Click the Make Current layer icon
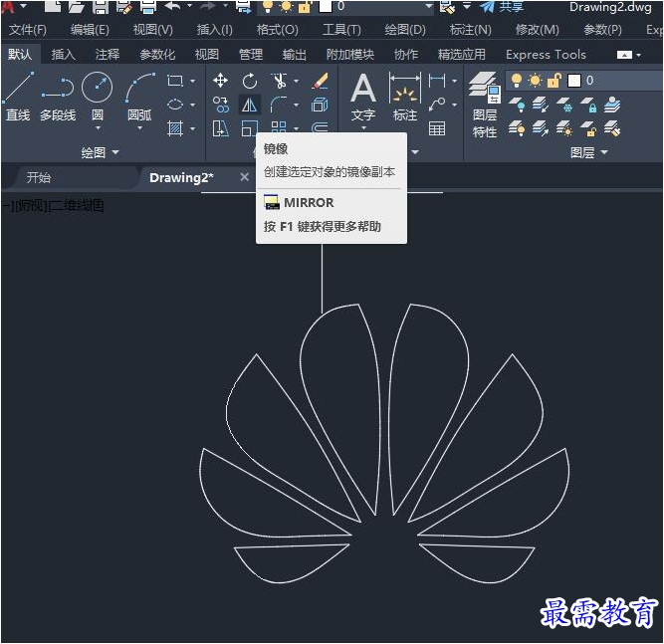The image size is (664, 644). (x=612, y=105)
